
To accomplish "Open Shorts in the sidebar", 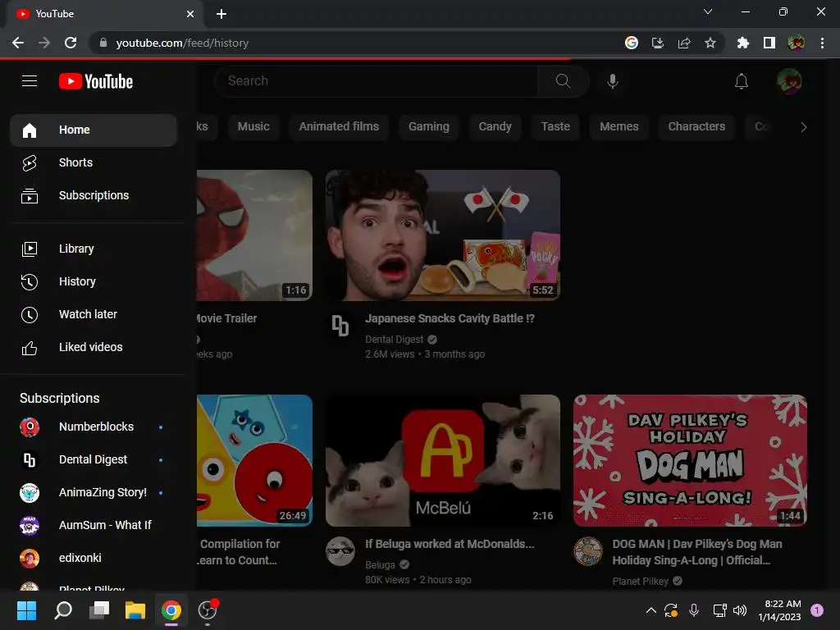I will coord(94,163).
